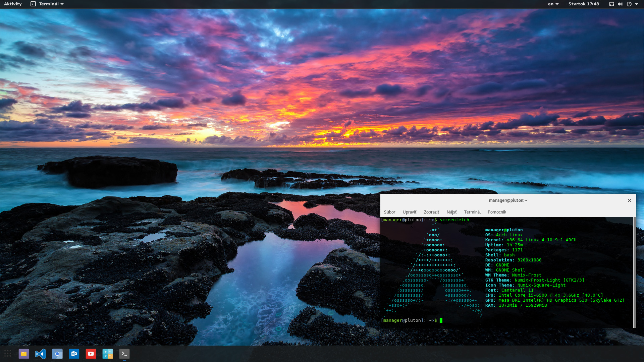Click the 'CPU: Intel Core i5-6500' line

tap(544, 295)
